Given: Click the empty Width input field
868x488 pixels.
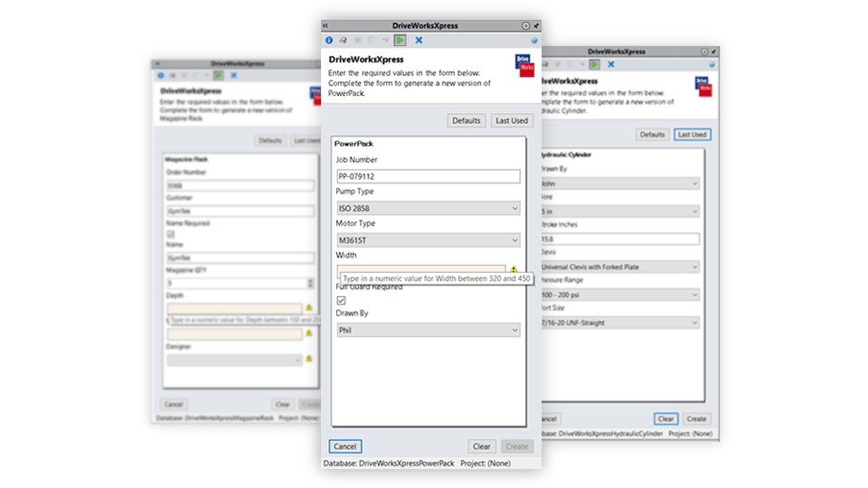Looking at the screenshot, I should pos(421,268).
